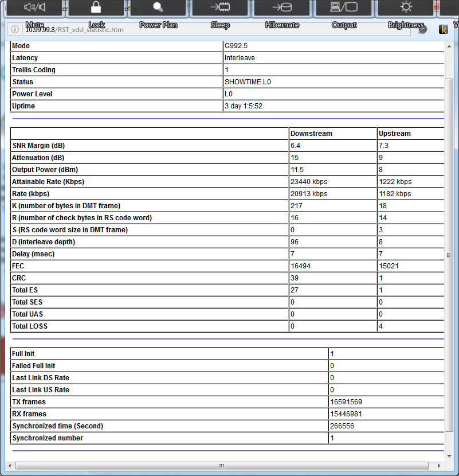
Task: Click the CRC downstream value 39
Action: tap(295, 278)
